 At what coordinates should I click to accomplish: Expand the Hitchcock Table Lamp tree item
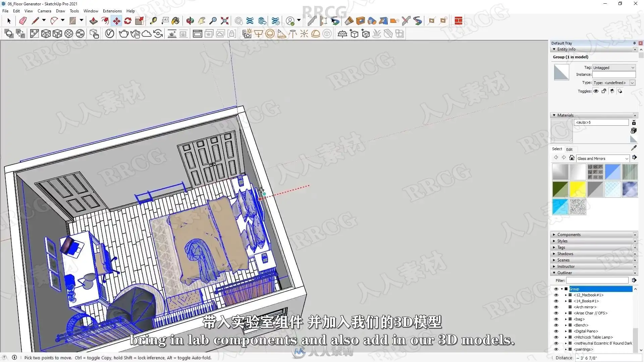click(566, 337)
